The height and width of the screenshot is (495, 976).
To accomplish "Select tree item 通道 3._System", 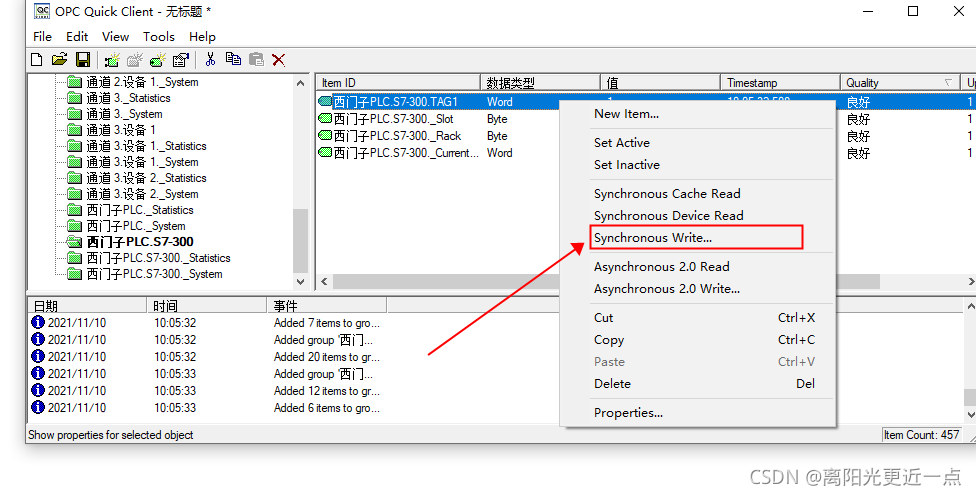I will click(124, 114).
